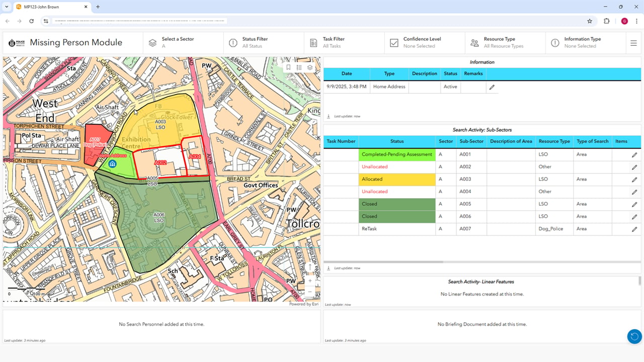The image size is (644, 362).
Task: Open the tab search dropdown arrow
Action: pos(7,7)
